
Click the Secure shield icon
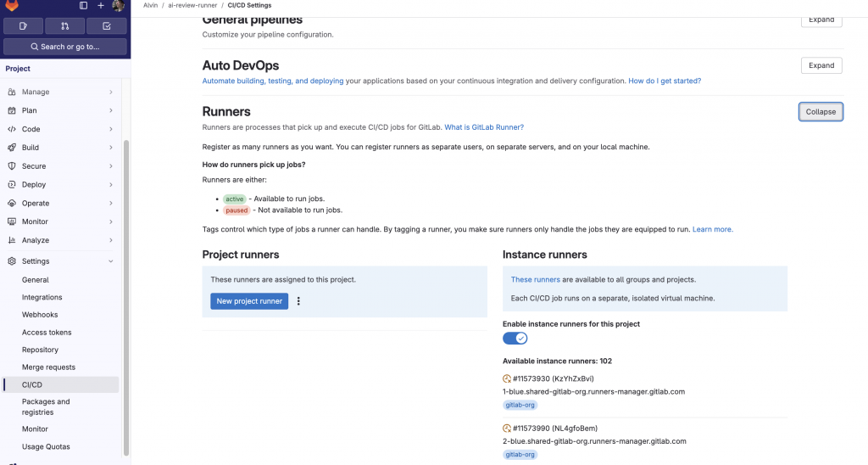pos(12,166)
